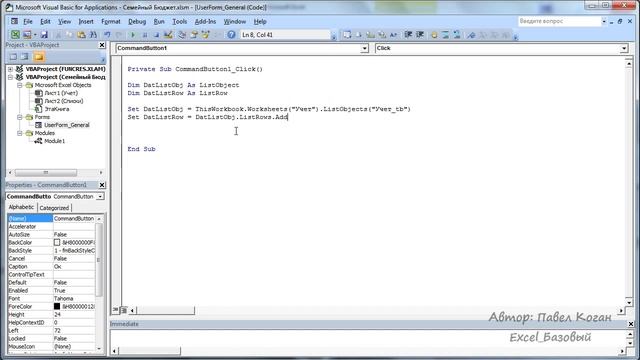
Task: Click the Redo arrow icon
Action: [118, 35]
